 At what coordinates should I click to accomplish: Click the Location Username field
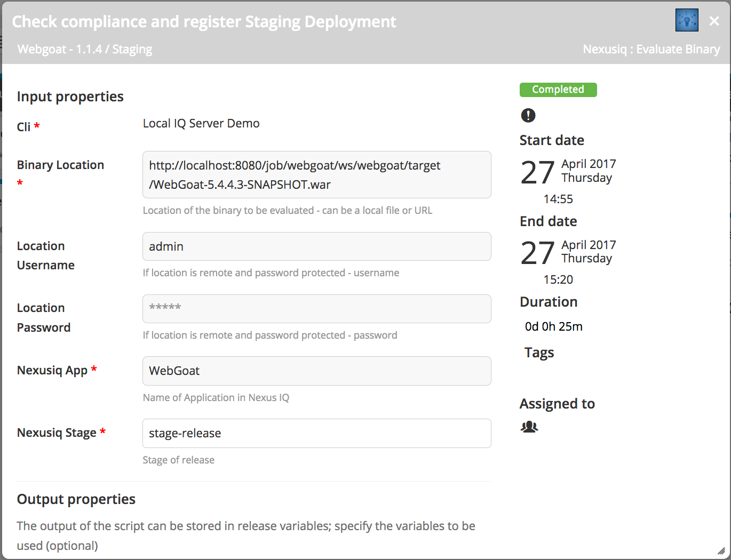pos(317,246)
